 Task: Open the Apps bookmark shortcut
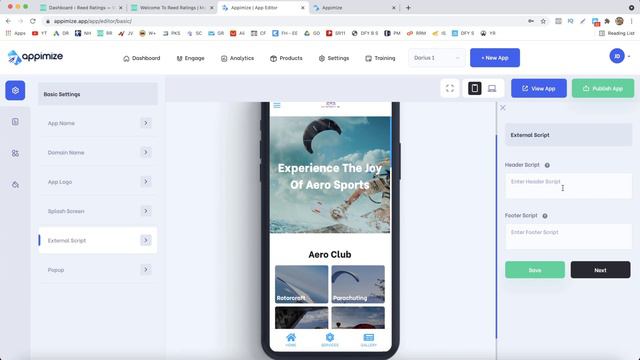(x=16, y=33)
